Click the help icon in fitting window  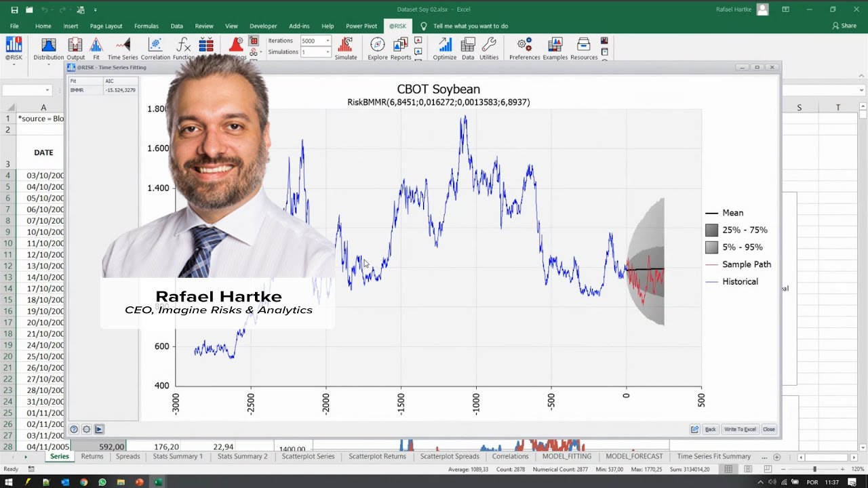(74, 429)
